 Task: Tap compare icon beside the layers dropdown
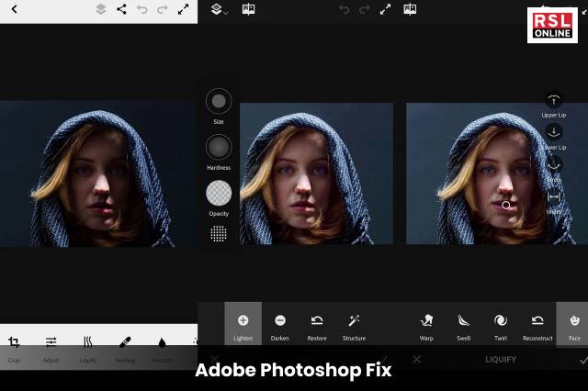point(248,9)
